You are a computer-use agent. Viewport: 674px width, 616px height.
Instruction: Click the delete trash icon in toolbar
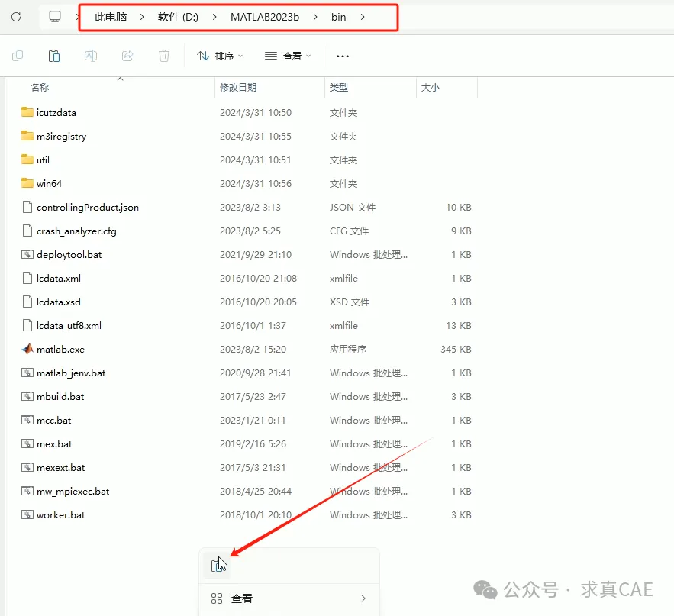164,56
